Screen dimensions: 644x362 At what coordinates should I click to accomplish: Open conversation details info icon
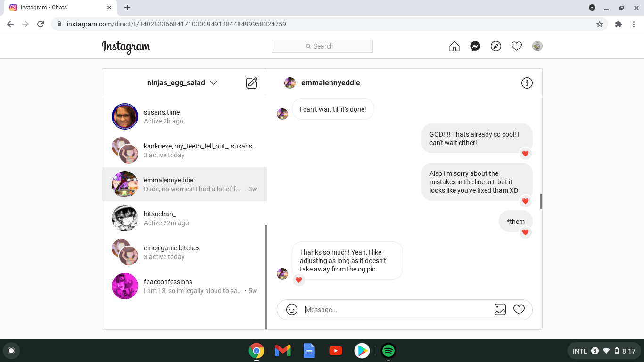[x=527, y=83]
